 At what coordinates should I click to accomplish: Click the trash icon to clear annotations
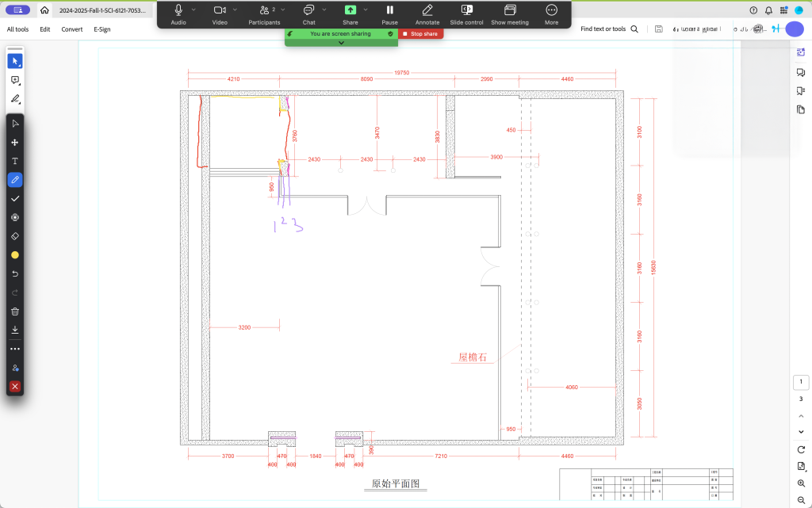(15, 311)
